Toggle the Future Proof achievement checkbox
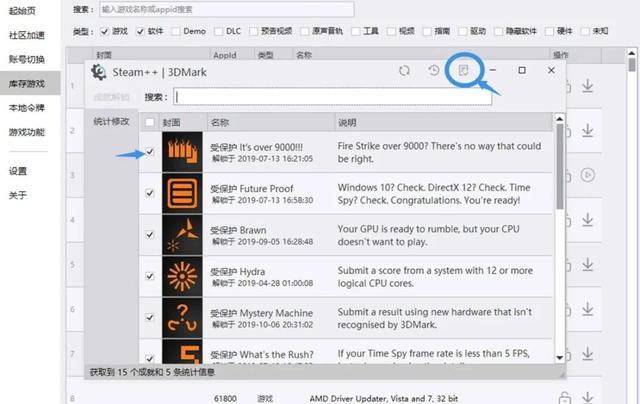The height and width of the screenshot is (404, 640). 150,193
